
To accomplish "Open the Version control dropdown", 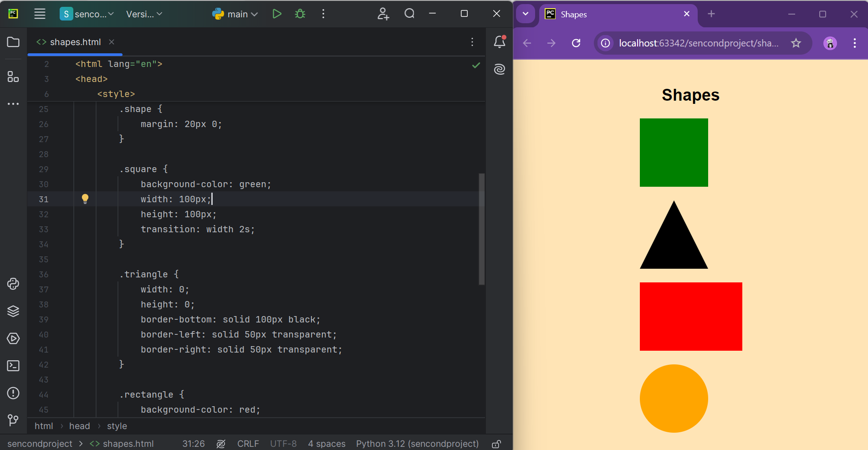I will point(144,14).
